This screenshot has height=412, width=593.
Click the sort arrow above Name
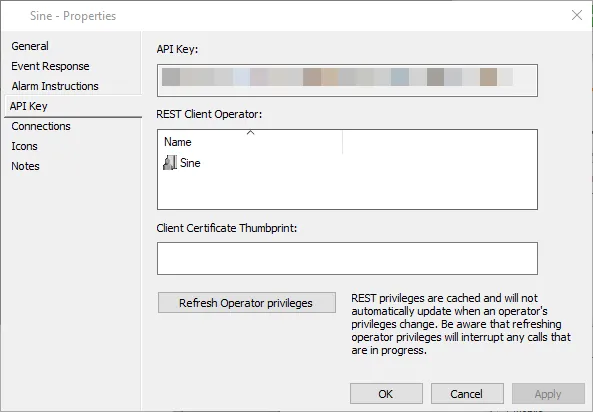pyautogui.click(x=250, y=132)
